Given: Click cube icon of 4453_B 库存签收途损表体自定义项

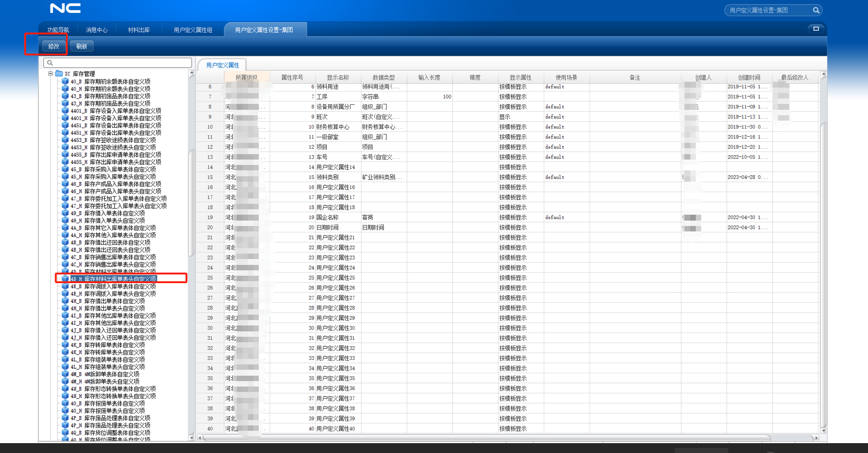Looking at the screenshot, I should [65, 140].
